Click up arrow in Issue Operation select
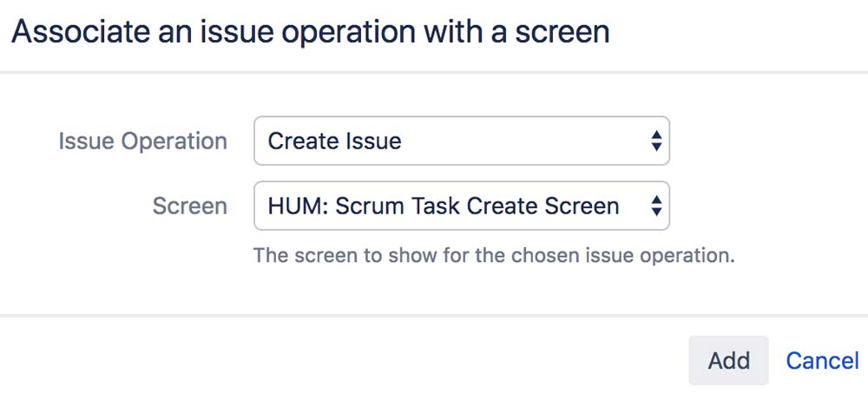This screenshot has height=393, width=868. click(x=656, y=134)
